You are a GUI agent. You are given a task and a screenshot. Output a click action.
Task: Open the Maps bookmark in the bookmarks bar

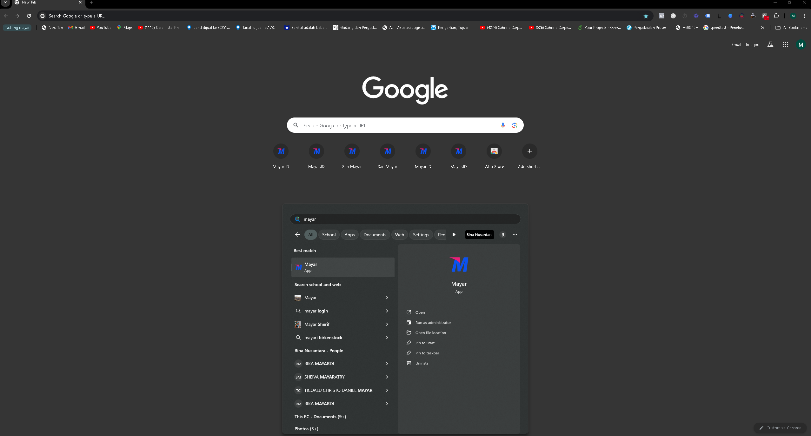coord(125,27)
